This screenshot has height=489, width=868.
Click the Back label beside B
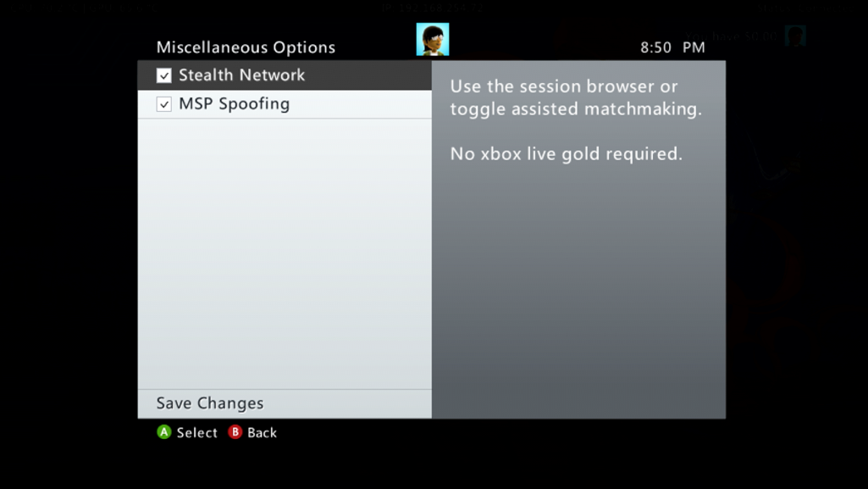262,432
